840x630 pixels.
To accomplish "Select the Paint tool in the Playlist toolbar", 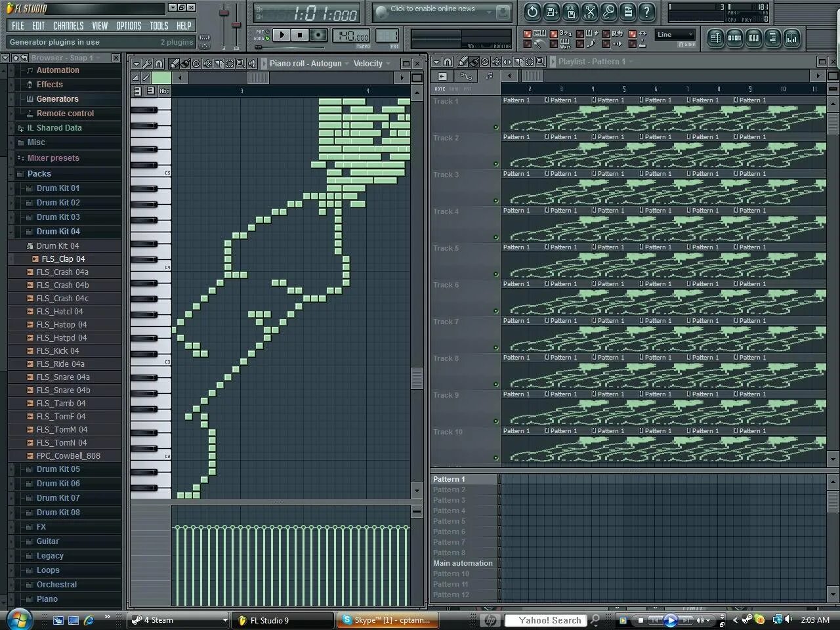I will [x=473, y=62].
